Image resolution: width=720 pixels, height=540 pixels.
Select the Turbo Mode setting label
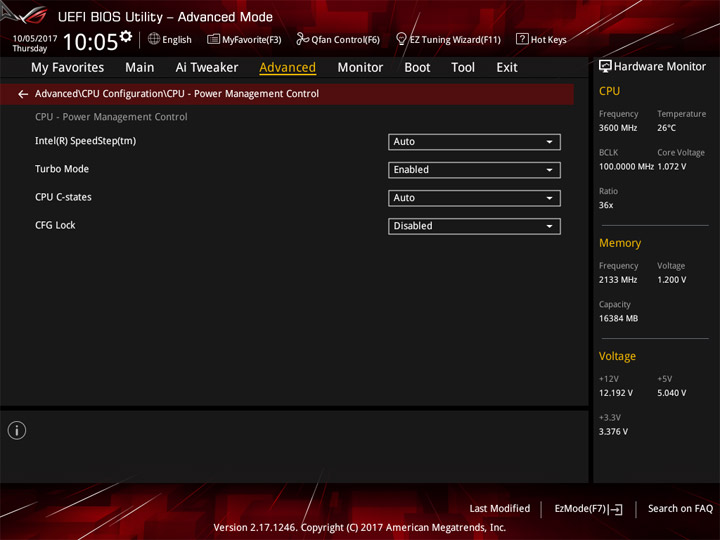62,169
